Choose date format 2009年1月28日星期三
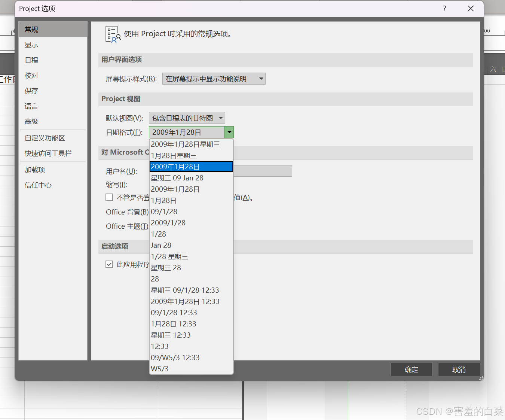The width and height of the screenshot is (505, 420). pos(191,144)
